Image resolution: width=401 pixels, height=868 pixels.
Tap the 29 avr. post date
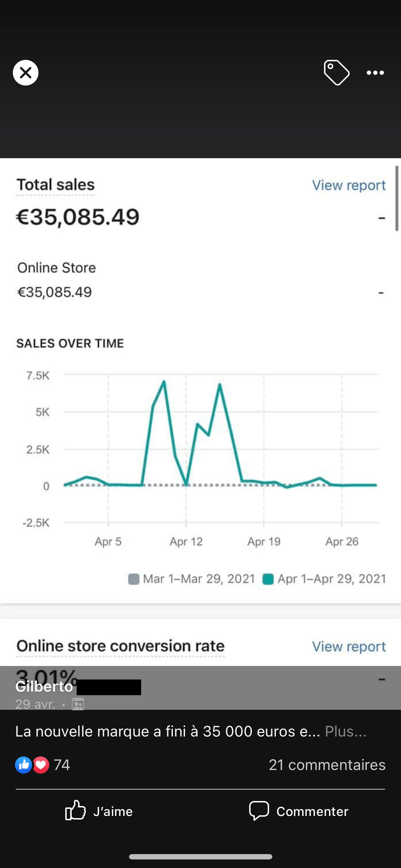(x=35, y=704)
